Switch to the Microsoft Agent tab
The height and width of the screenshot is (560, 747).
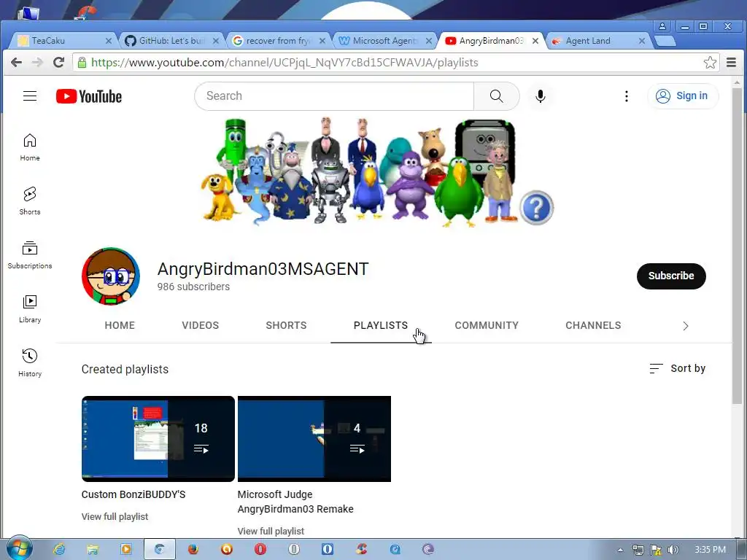(x=385, y=41)
